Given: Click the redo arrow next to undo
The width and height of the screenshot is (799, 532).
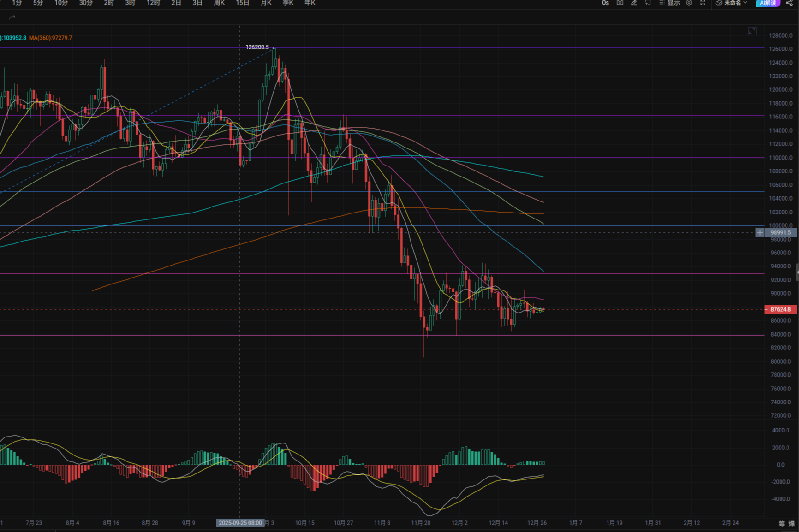Looking at the screenshot, I should [12, 17].
